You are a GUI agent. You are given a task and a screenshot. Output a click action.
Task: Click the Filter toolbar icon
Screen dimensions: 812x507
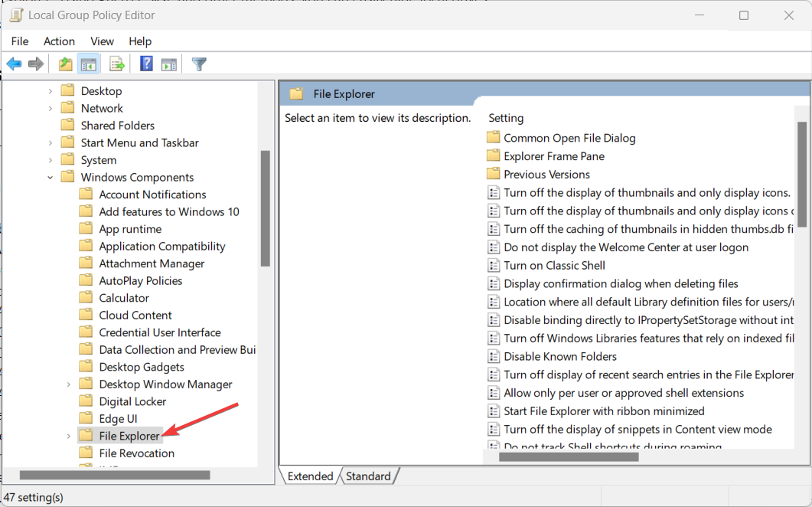(x=198, y=64)
